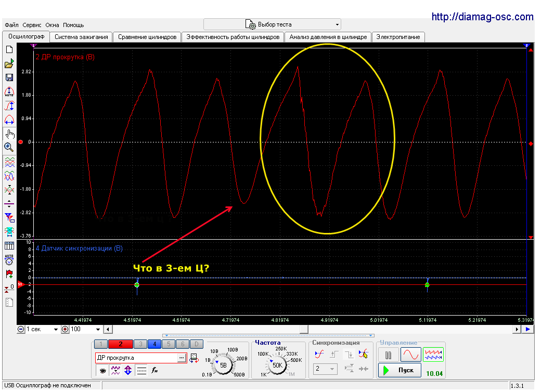Open the Сервис menu
The height and width of the screenshot is (392, 541).
[32, 25]
